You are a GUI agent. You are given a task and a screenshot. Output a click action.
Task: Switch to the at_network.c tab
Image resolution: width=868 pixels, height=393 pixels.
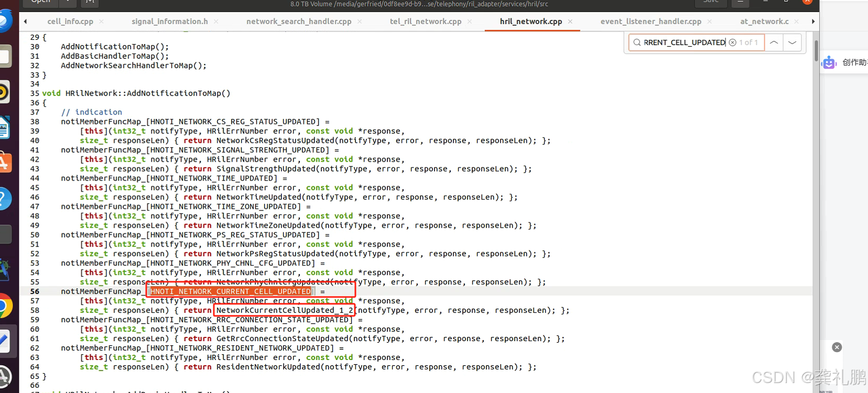click(764, 22)
